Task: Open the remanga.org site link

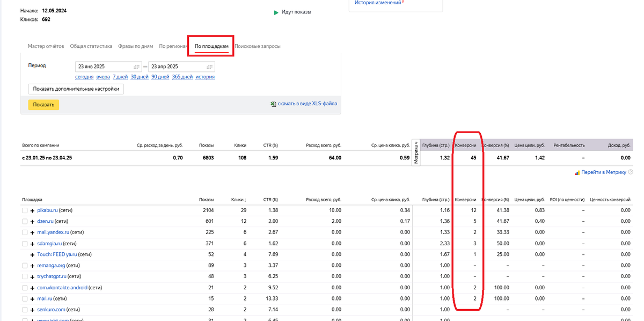Action: (52, 265)
